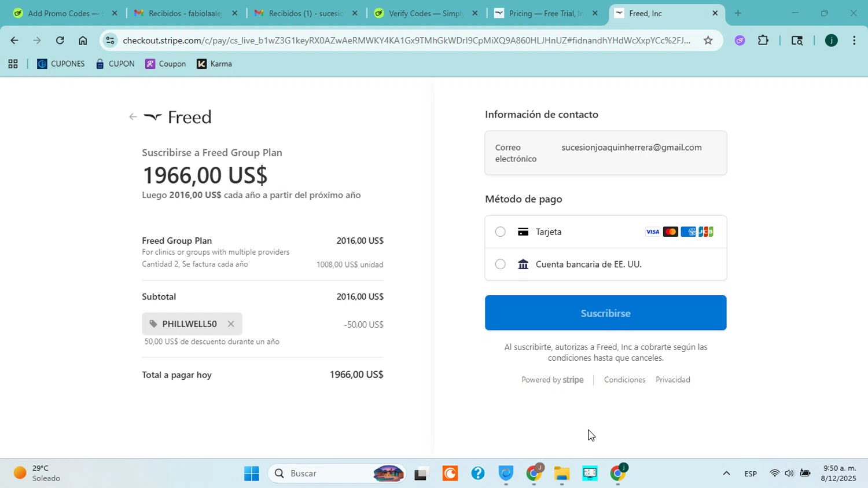Open the volume tray icon
This screenshot has width=868, height=488.
pyautogui.click(x=789, y=474)
